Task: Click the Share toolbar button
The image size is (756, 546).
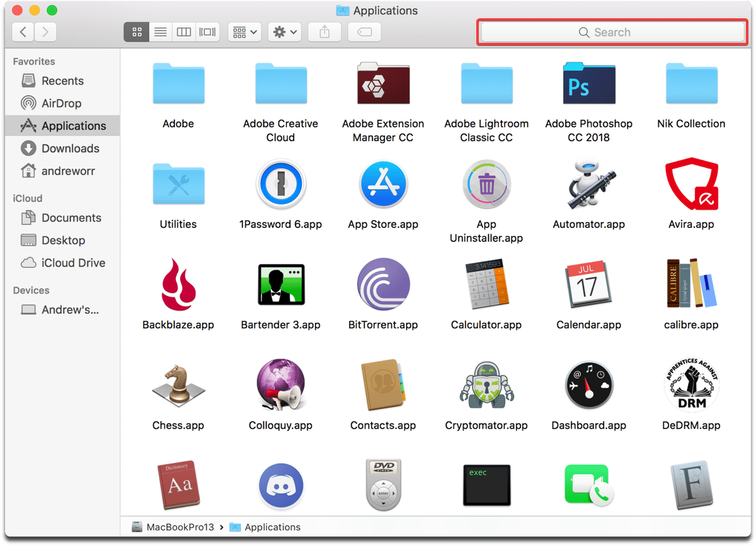Action: pos(324,32)
